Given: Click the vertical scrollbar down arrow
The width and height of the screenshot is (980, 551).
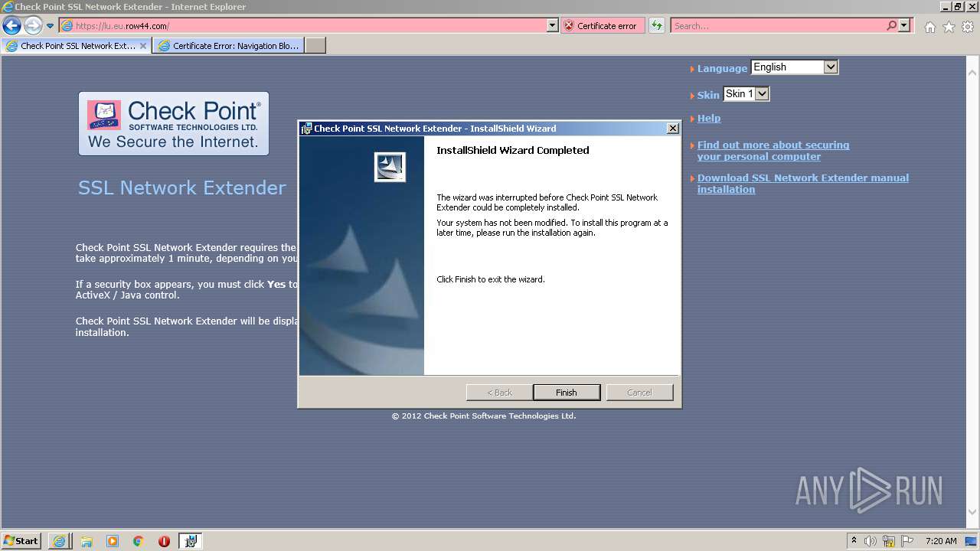Looking at the screenshot, I should pos(972,512).
